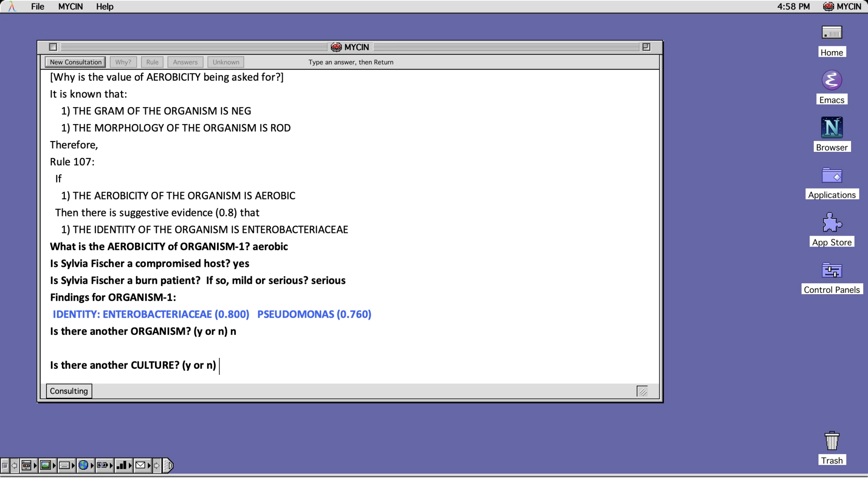This screenshot has width=868, height=488.
Task: Expand the arrow beside the signal bars module
Action: pos(130,465)
